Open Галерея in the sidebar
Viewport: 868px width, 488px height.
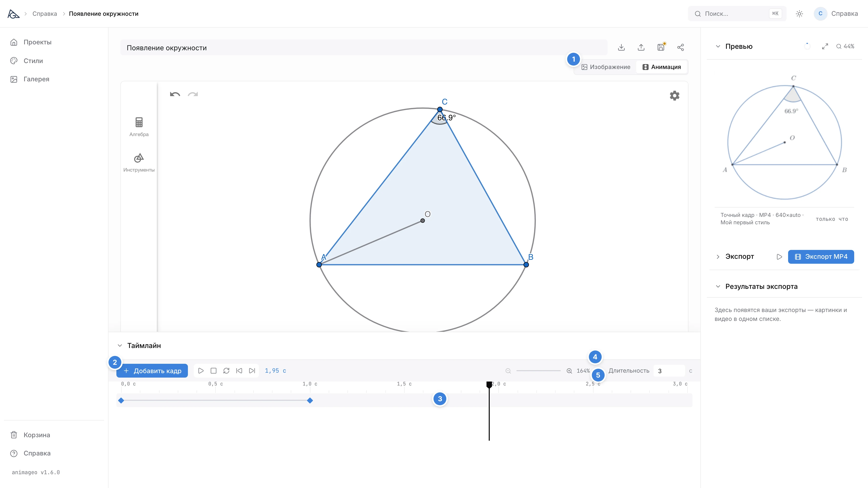coord(36,79)
